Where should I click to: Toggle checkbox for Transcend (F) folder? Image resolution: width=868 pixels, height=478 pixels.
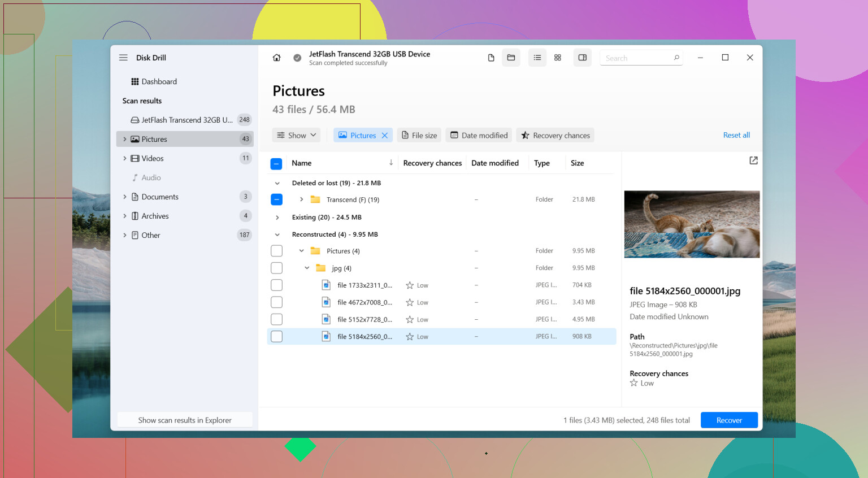coord(276,199)
